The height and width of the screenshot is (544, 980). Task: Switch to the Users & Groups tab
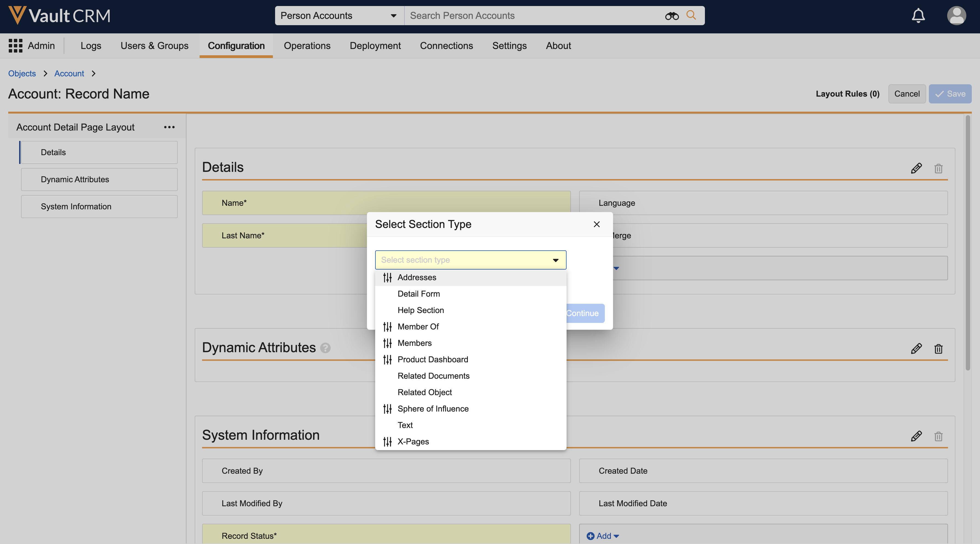pos(154,46)
